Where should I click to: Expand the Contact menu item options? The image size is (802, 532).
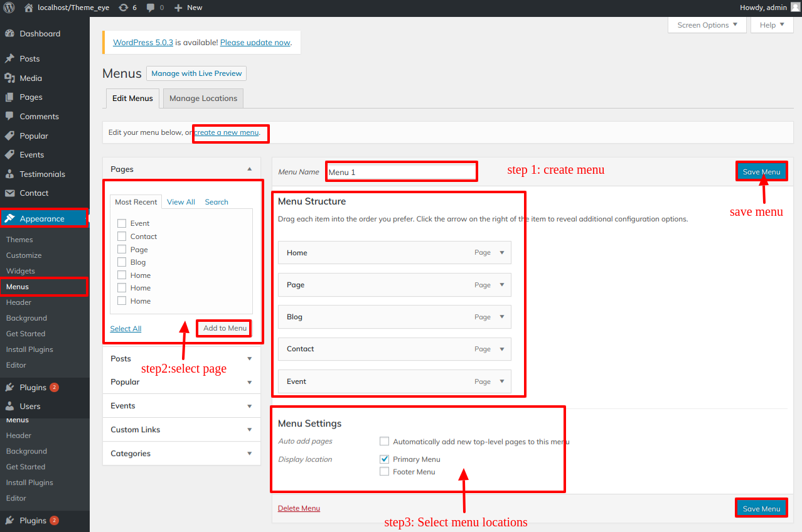pos(502,349)
